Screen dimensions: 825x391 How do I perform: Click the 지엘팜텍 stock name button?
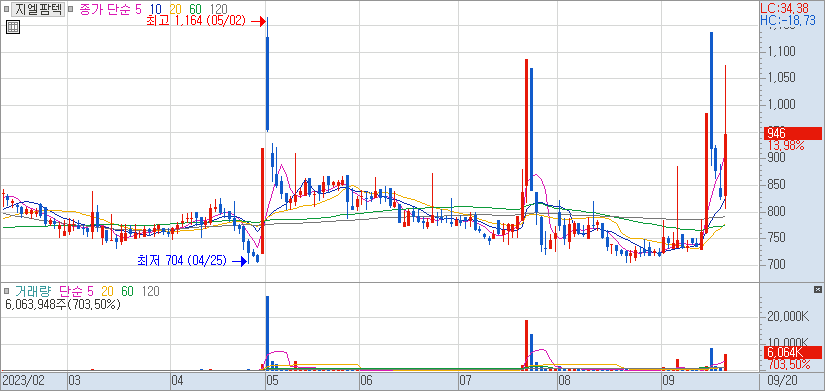37,9
